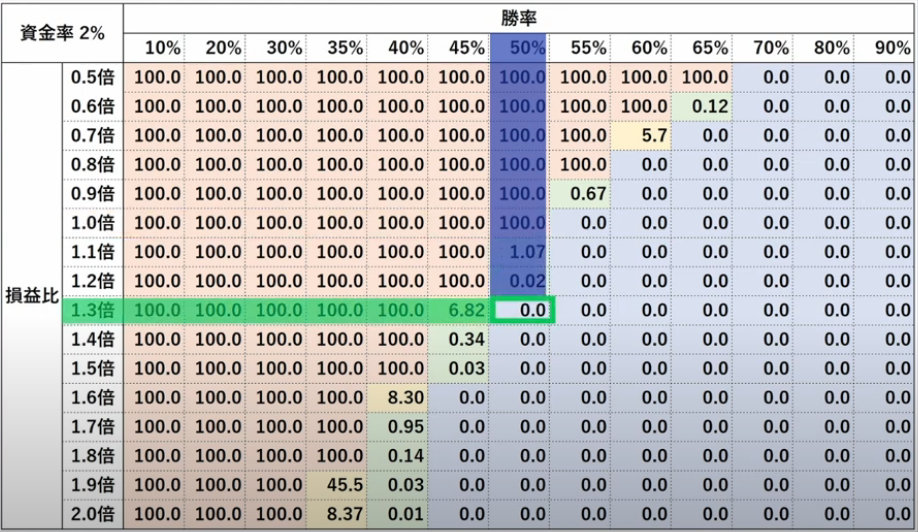Click the 損益比 row group label
Image resolution: width=918 pixels, height=532 pixels.
point(32,296)
